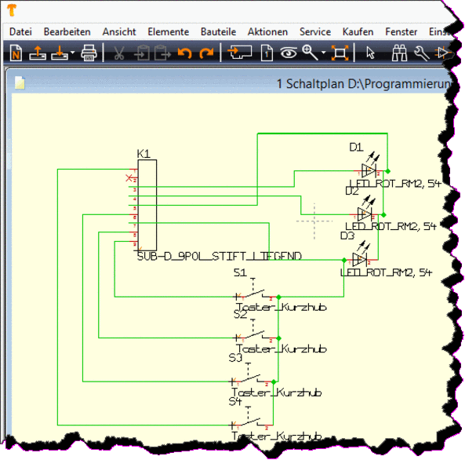Viewport: 476px width, 471px height.
Task: Open the Kaufen menu
Action: tap(358, 32)
